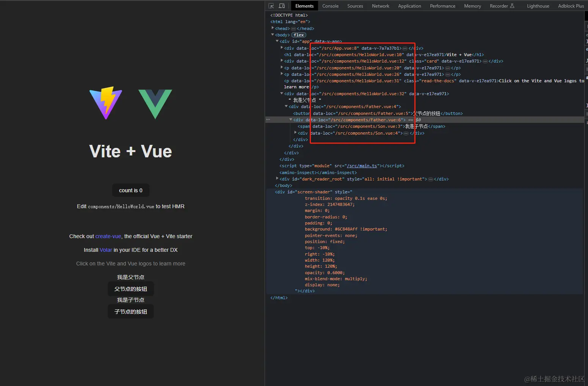
Task: Open the Console tab
Action: click(x=330, y=6)
